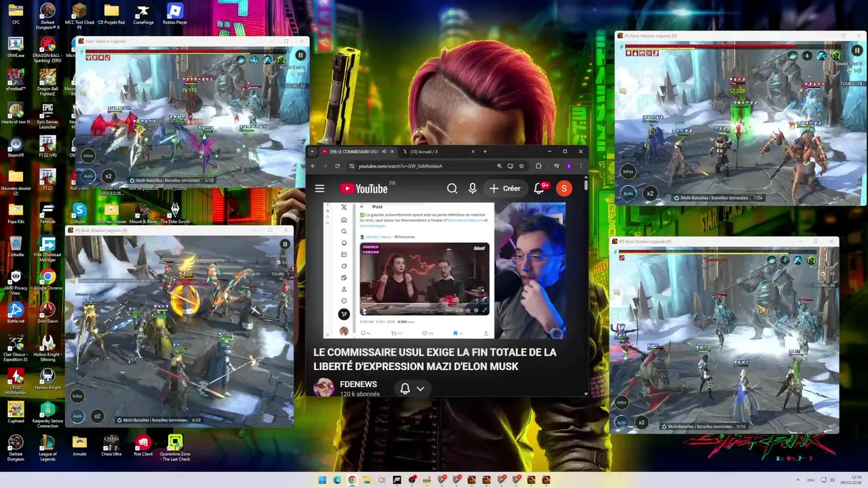This screenshot has height=488, width=868.
Task: Expand the Chrome tab search chevron
Action: pos(312,152)
